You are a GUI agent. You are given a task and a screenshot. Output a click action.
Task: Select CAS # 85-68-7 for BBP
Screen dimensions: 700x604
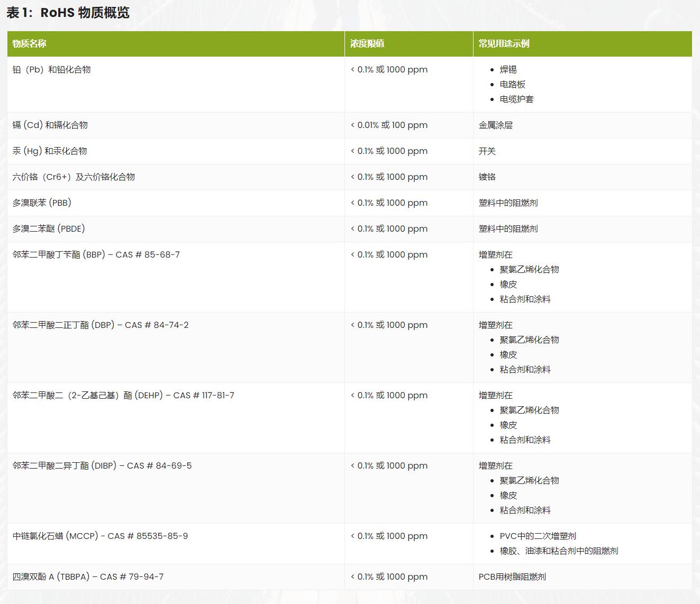pos(95,254)
